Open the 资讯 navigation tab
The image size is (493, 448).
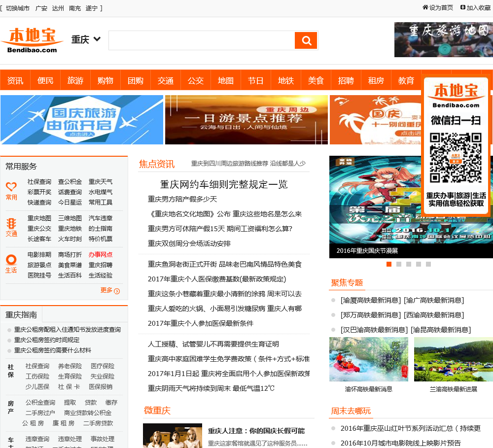point(15,80)
